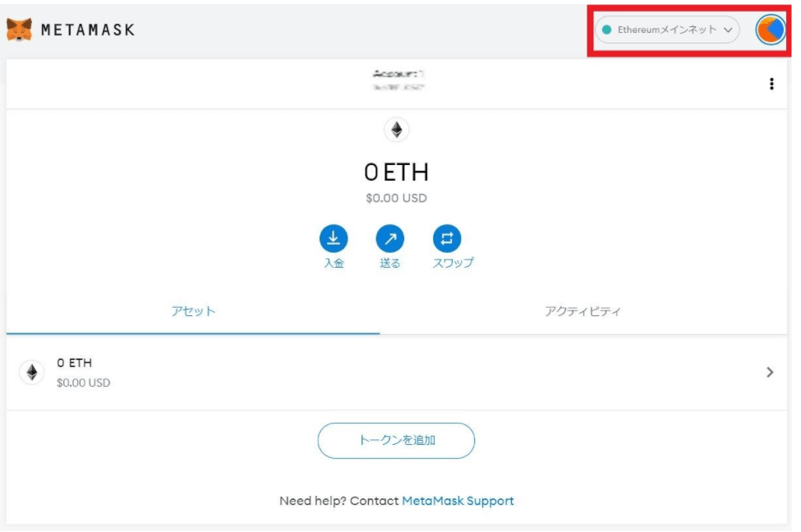Open the account avatar menu
Viewport: 801px width, 532px height.
coord(770,30)
